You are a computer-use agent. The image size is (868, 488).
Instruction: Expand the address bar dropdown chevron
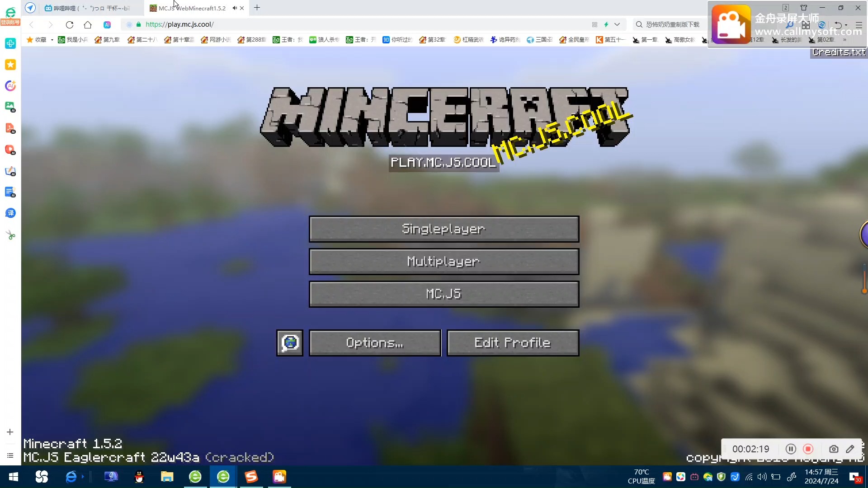(617, 24)
